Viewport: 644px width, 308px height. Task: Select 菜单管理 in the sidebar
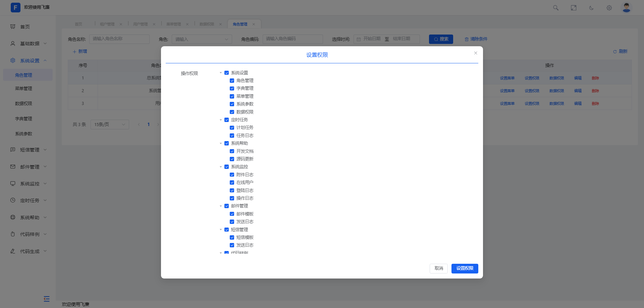click(x=23, y=88)
